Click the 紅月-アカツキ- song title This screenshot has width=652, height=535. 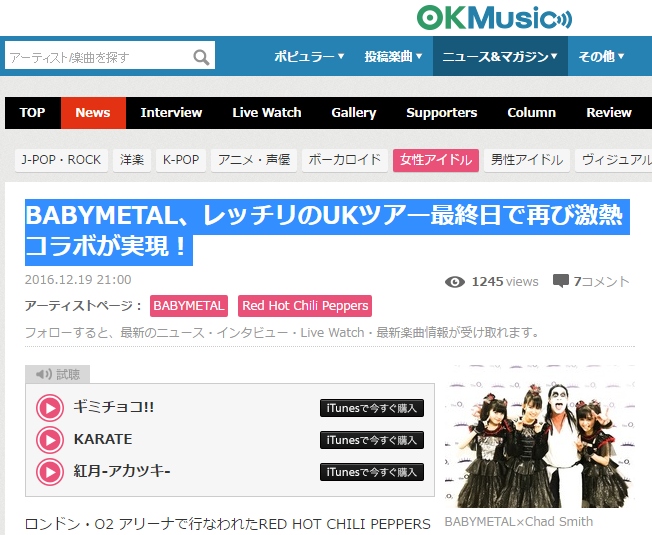click(x=122, y=471)
